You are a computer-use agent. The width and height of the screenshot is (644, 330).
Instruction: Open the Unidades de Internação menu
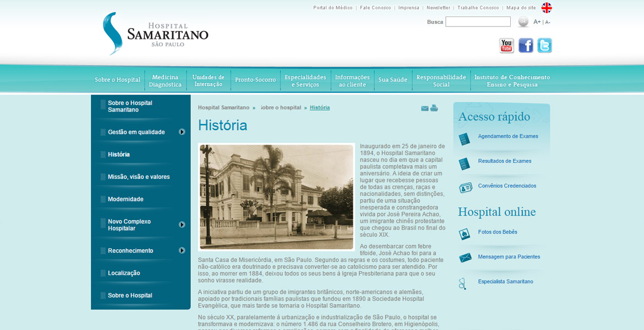click(x=208, y=80)
